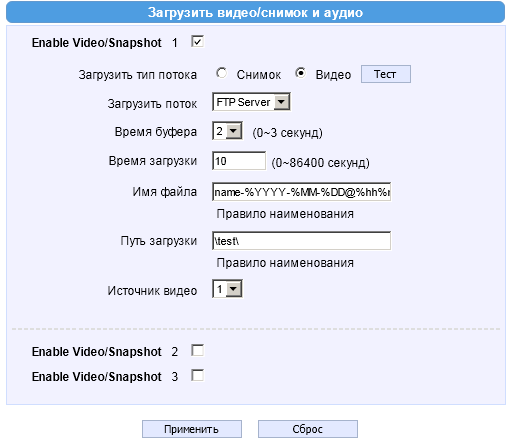The height and width of the screenshot is (443, 512).
Task: Click the Загрузить видео/снимок и аудио header
Action: [x=256, y=12]
